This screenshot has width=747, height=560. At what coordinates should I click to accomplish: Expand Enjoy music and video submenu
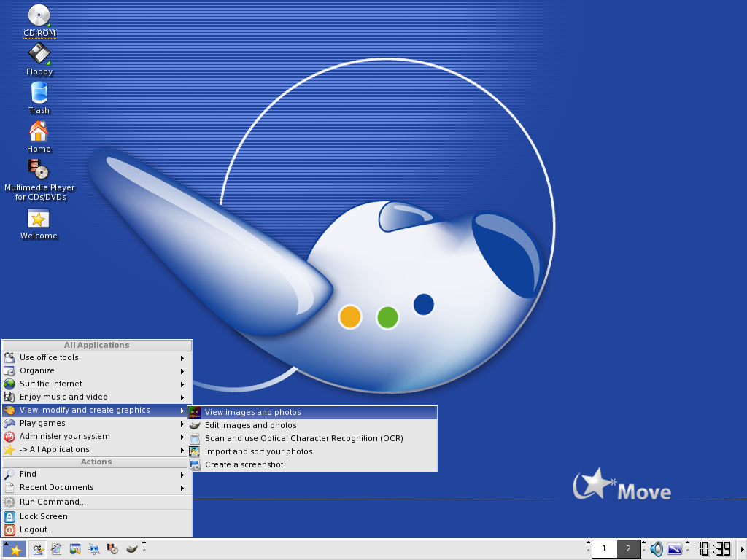coord(97,397)
